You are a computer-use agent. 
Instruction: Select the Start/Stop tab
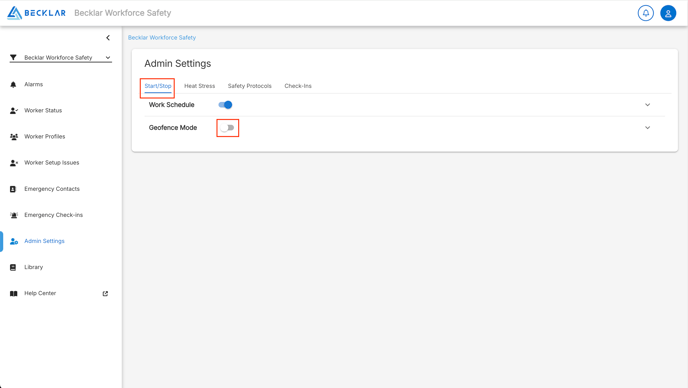click(x=158, y=86)
